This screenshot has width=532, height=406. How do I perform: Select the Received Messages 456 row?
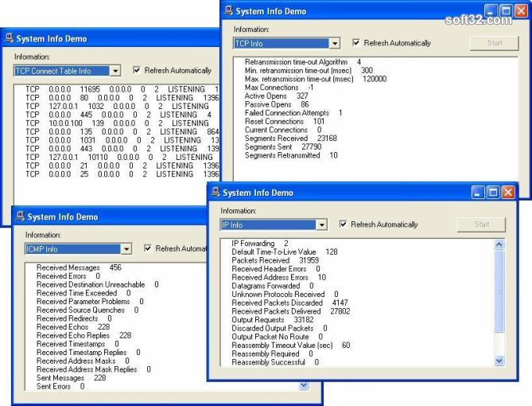[x=79, y=267]
